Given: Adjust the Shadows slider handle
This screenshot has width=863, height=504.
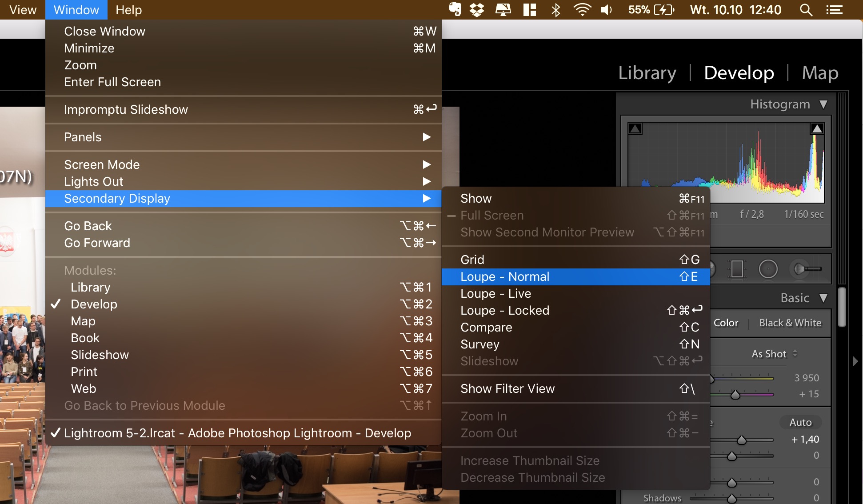Looking at the screenshot, I should (x=731, y=499).
